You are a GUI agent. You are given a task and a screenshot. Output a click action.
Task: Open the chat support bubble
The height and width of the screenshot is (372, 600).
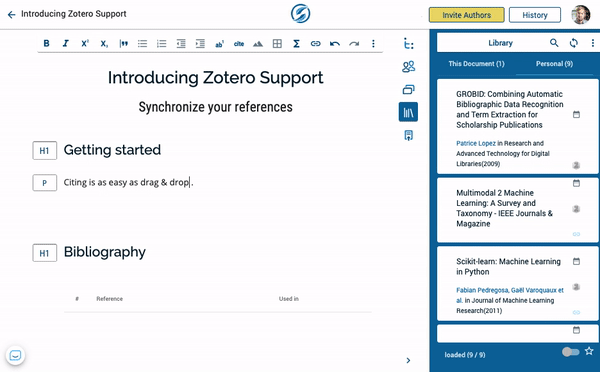pos(15,356)
